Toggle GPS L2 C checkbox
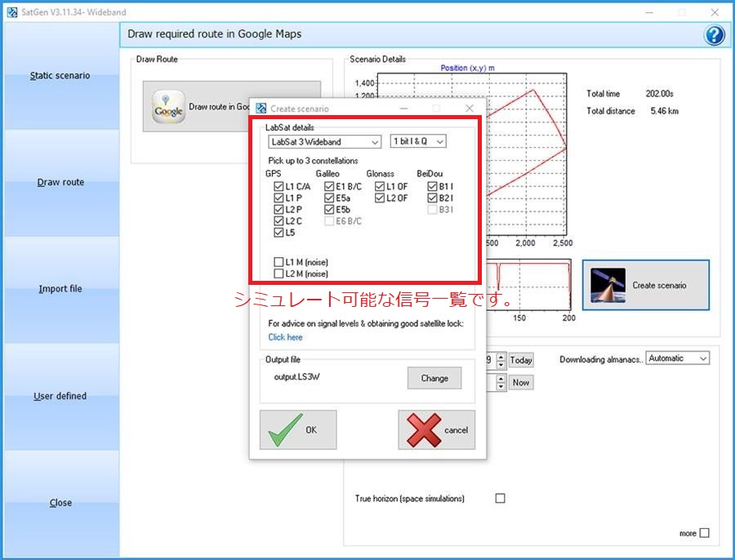The height and width of the screenshot is (560, 735). point(278,220)
